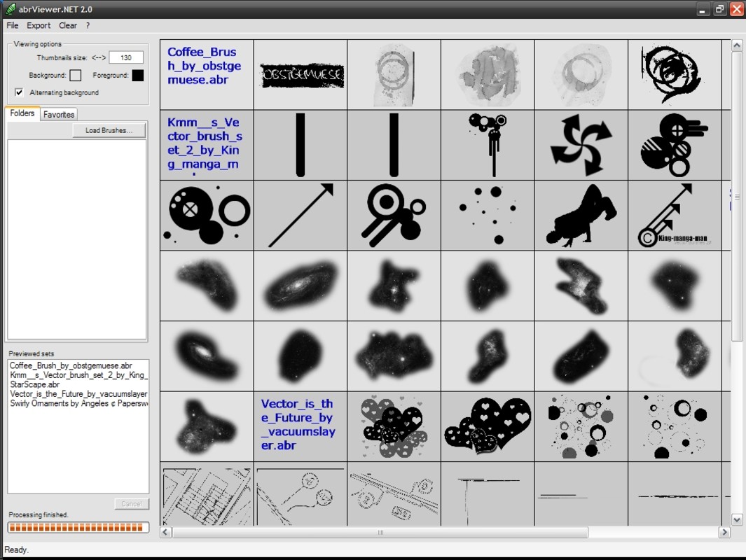
Task: Open the white Background color swatch
Action: click(75, 75)
